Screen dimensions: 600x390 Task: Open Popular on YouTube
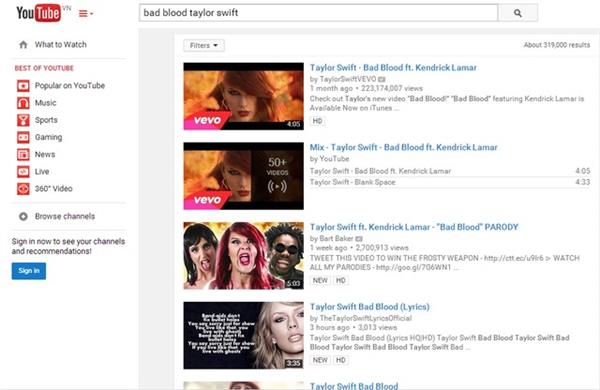point(70,86)
